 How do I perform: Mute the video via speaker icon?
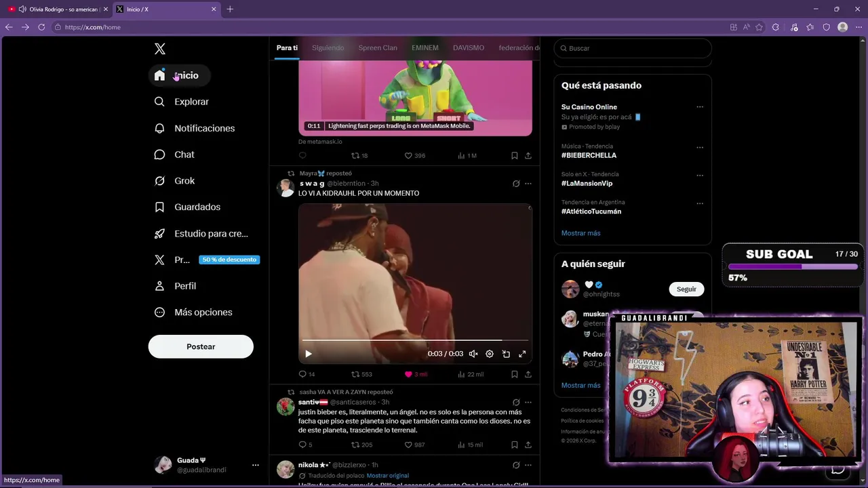point(473,354)
